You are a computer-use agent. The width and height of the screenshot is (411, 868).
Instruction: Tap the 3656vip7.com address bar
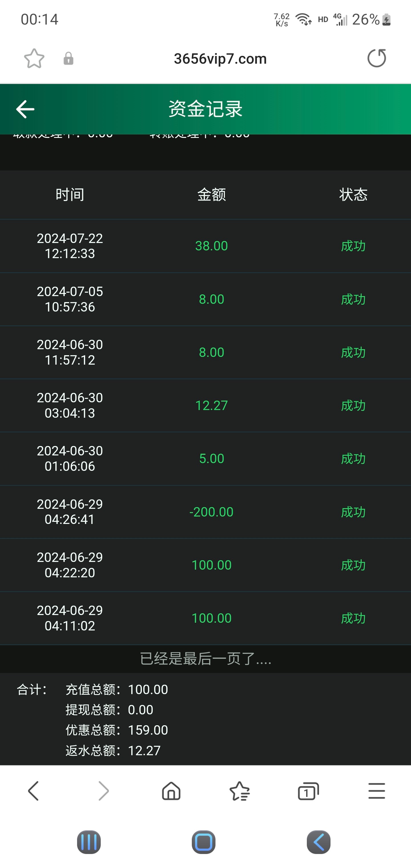point(220,59)
